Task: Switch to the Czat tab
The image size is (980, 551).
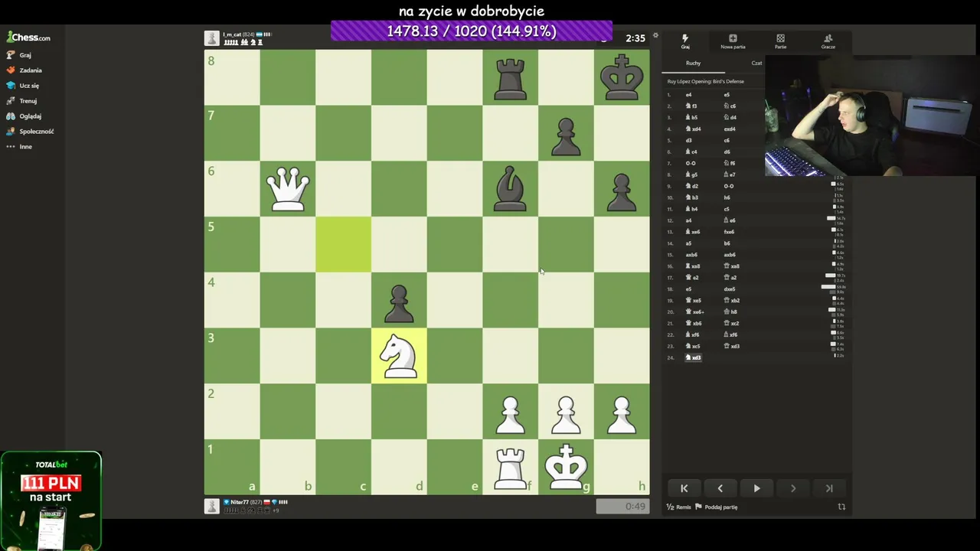Action: (x=756, y=63)
